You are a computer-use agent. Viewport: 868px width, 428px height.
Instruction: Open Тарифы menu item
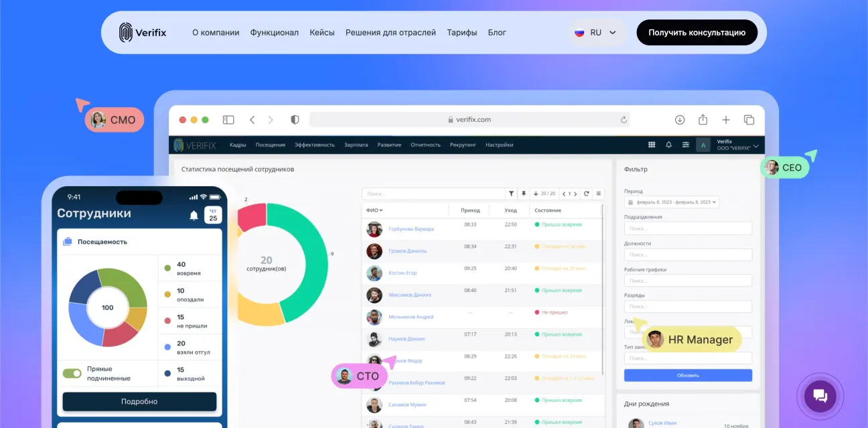coord(462,32)
